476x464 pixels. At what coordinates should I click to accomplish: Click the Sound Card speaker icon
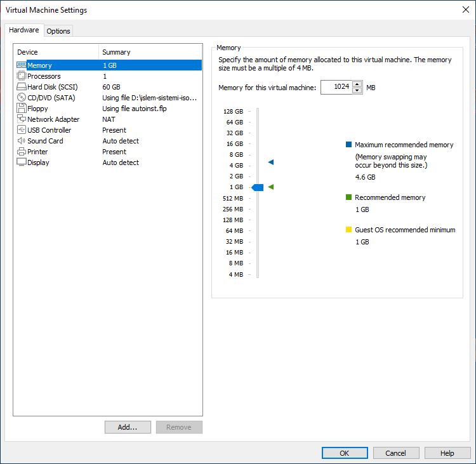21,141
